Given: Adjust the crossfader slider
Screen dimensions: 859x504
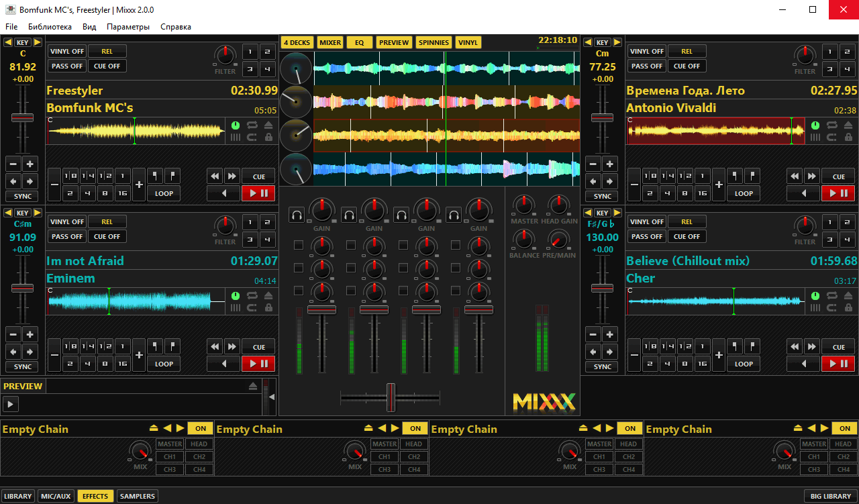Looking at the screenshot, I should (391, 397).
